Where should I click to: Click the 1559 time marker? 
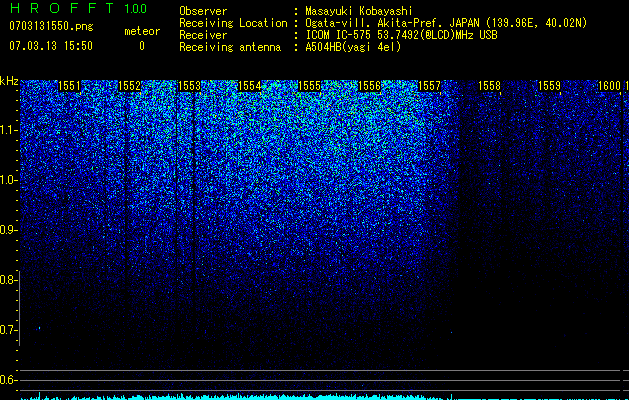pyautogui.click(x=549, y=86)
